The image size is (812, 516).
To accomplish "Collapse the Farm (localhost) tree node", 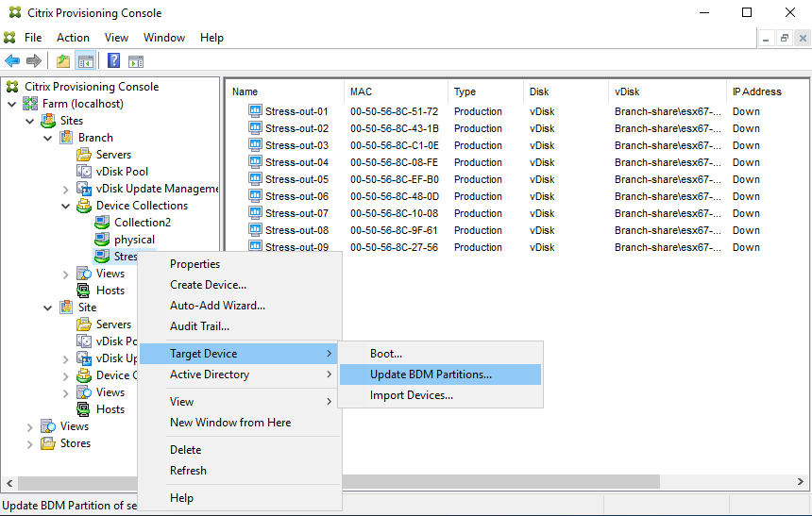I will (11, 104).
